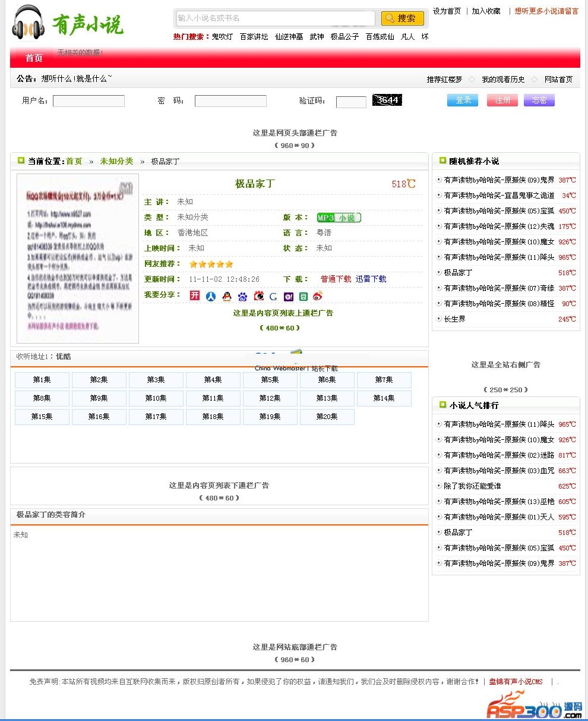Click 想听更多小说请留言 link
Screen dimensions: 588x721
[x=546, y=11]
